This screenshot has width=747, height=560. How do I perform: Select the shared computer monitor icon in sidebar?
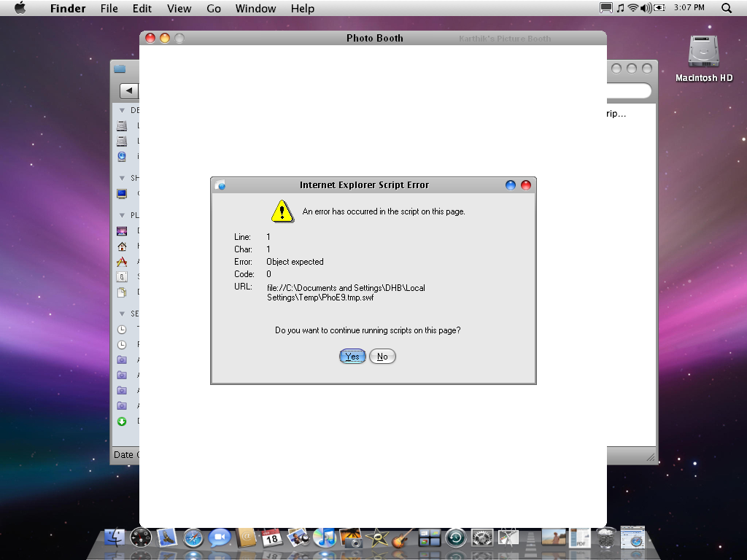(122, 194)
